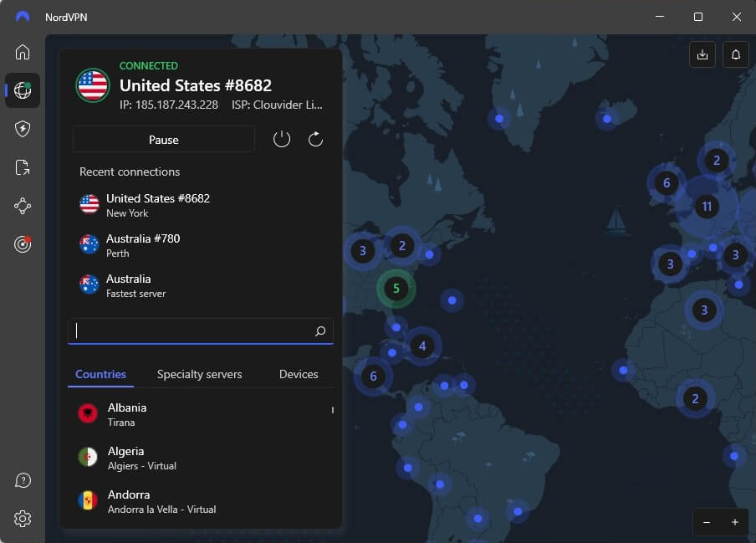Switch to the Specialty servers tab
Image resolution: width=756 pixels, height=543 pixels.
pos(199,374)
